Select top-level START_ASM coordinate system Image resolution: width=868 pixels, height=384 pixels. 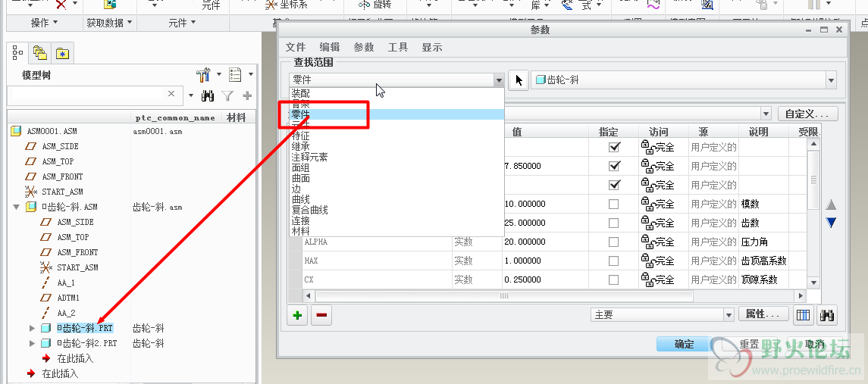click(x=62, y=192)
